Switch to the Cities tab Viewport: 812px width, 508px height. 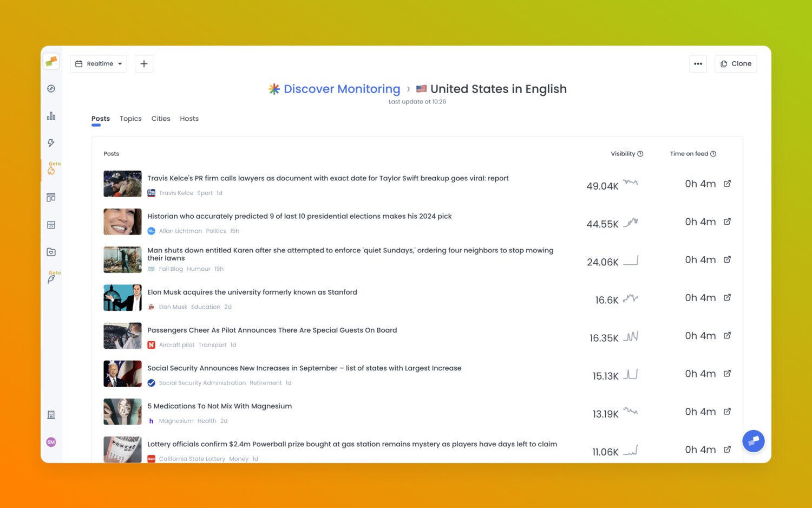161,119
